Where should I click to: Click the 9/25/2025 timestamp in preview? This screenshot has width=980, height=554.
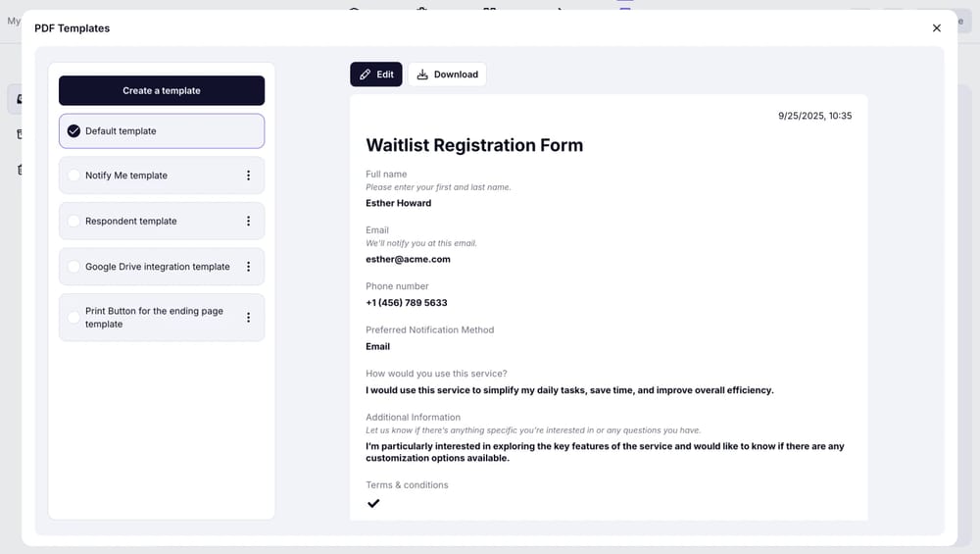pyautogui.click(x=814, y=116)
